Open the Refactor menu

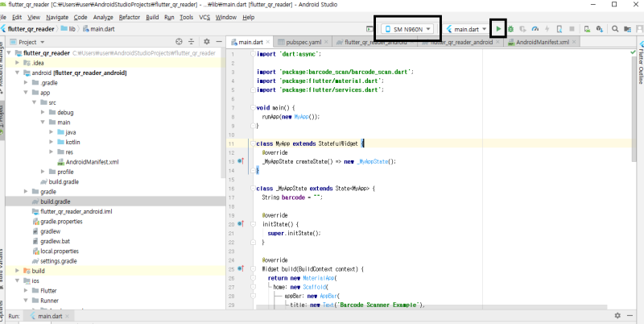point(130,17)
